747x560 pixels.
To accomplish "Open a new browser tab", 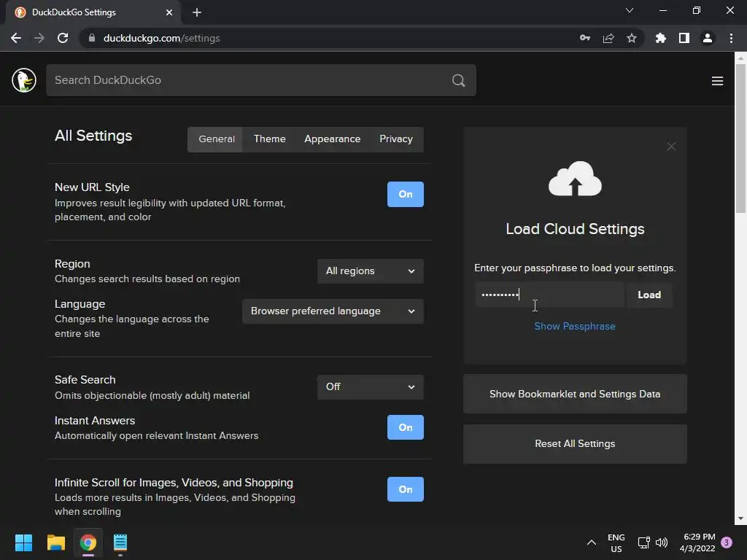I will pos(197,12).
